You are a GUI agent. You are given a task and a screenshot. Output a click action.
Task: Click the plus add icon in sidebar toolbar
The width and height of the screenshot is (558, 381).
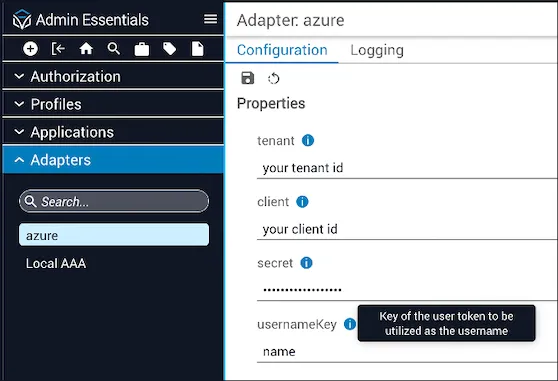coord(30,49)
